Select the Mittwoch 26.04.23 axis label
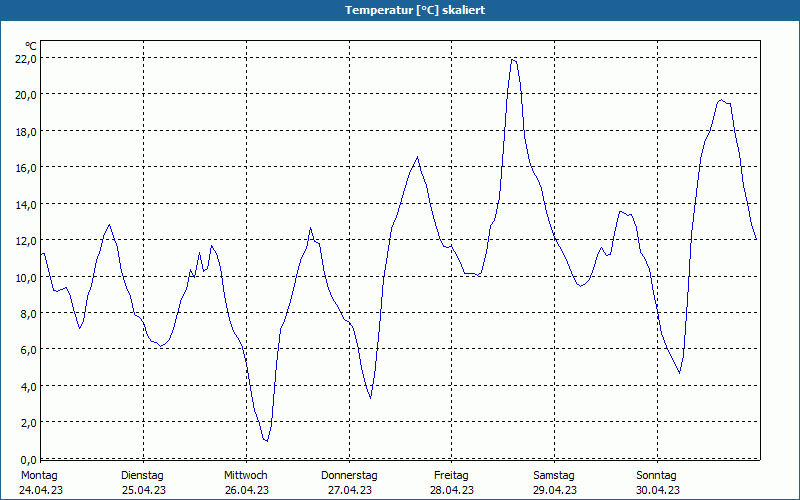 point(246,483)
